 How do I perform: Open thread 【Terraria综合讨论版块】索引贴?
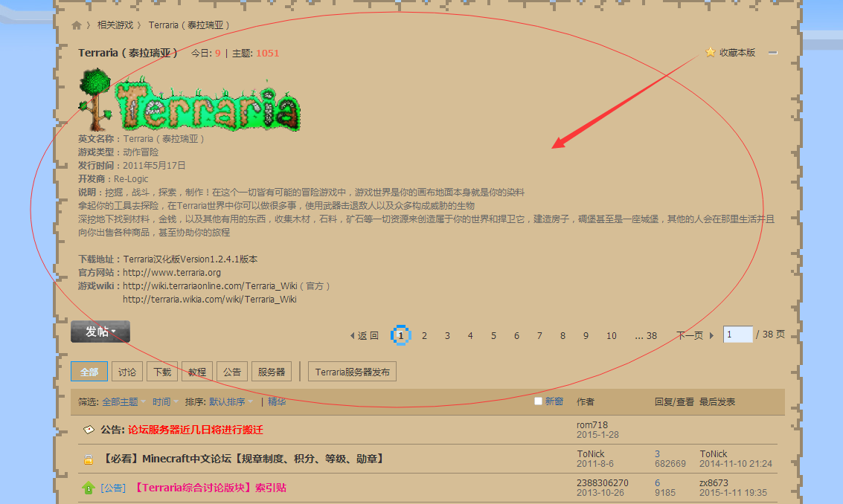(x=209, y=488)
